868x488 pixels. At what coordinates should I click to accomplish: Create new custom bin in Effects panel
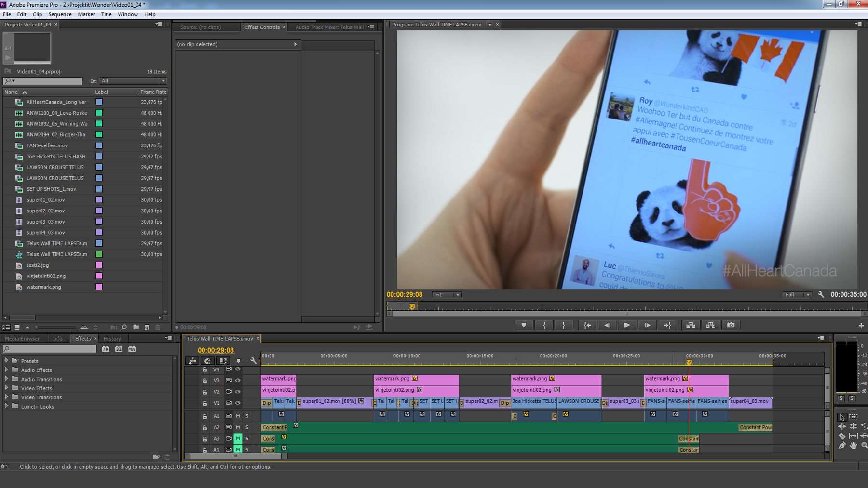point(156,457)
